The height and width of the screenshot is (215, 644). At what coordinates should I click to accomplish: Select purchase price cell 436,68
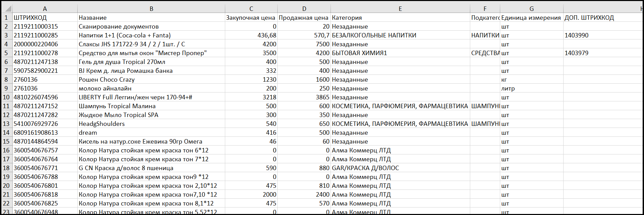(251, 35)
